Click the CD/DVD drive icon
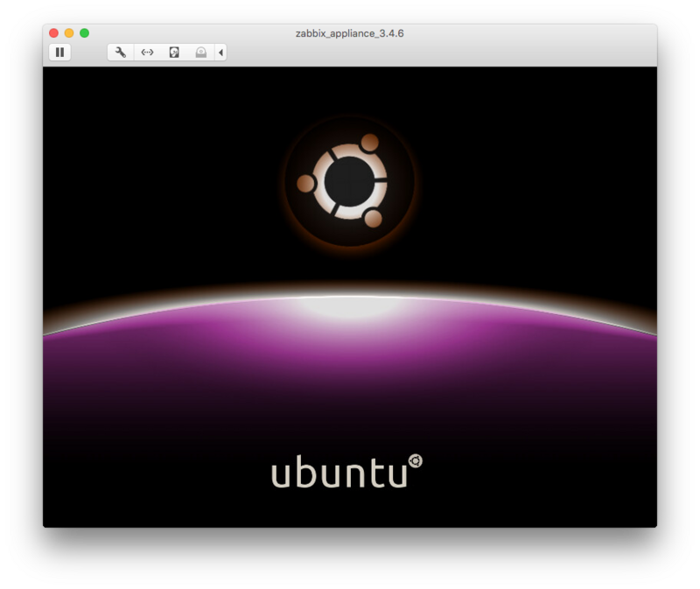 pos(201,53)
